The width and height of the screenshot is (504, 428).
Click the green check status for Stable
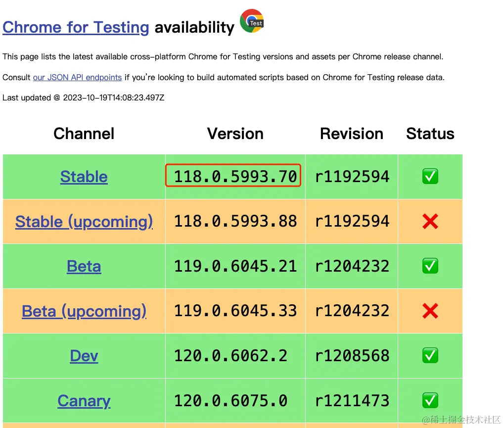pos(430,176)
